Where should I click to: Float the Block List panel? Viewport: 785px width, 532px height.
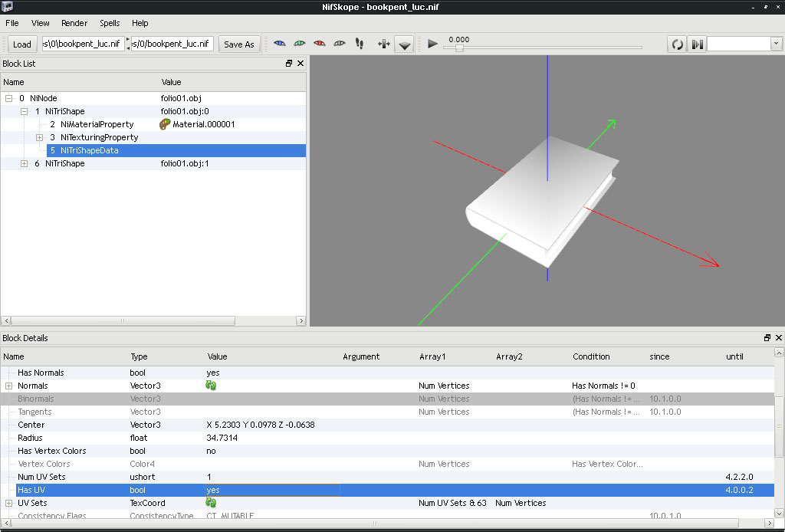(289, 64)
